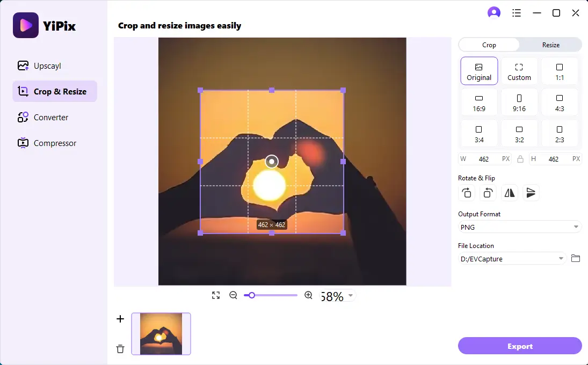Add a new image with the plus icon
Viewport: 588px width, 365px height.
120,319
